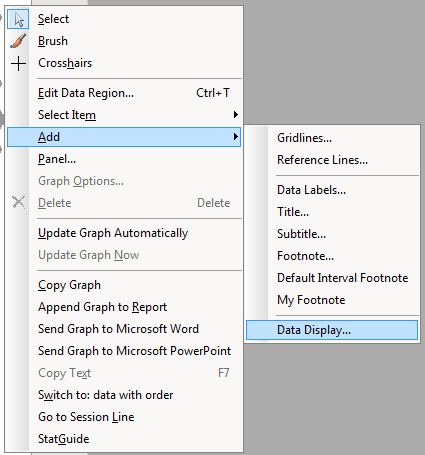This screenshot has width=425, height=455.
Task: Choose the paintbrush Brush icon
Action: coord(18,41)
